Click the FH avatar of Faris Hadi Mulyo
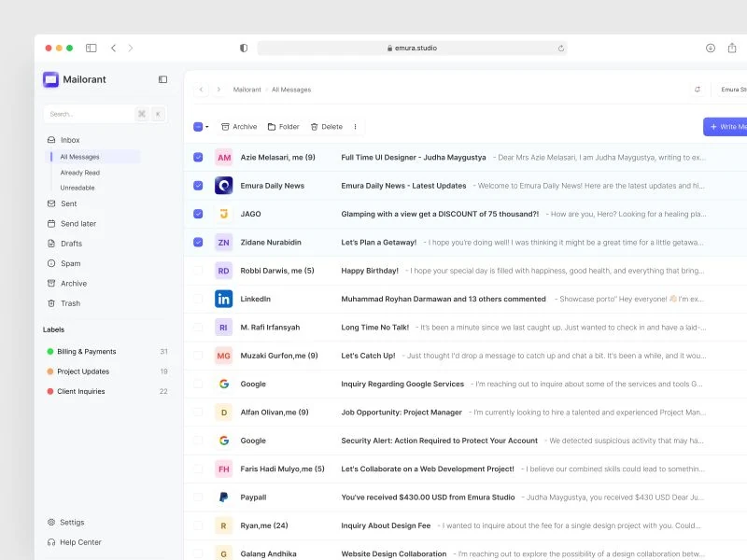 point(223,469)
